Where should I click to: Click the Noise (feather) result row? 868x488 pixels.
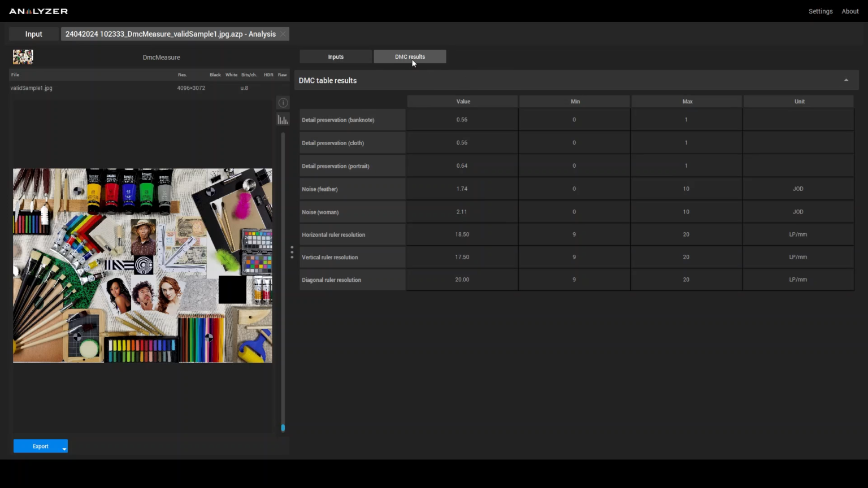(x=352, y=189)
